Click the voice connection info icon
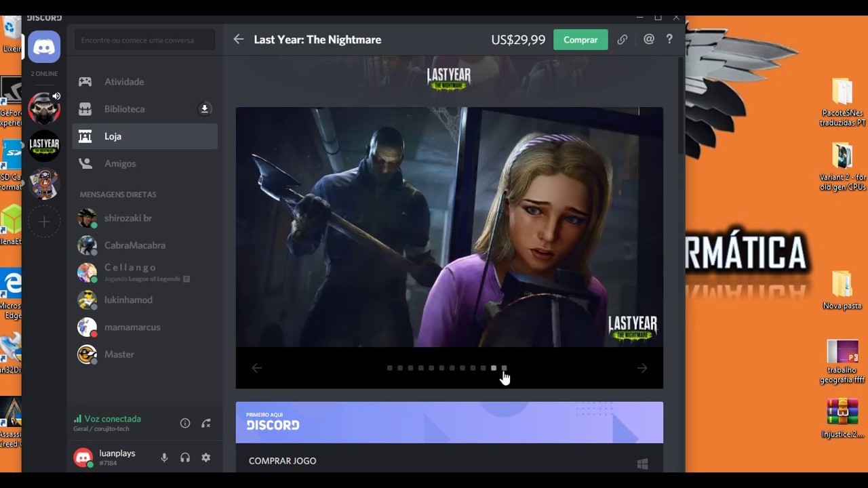868x488 pixels. 185,423
